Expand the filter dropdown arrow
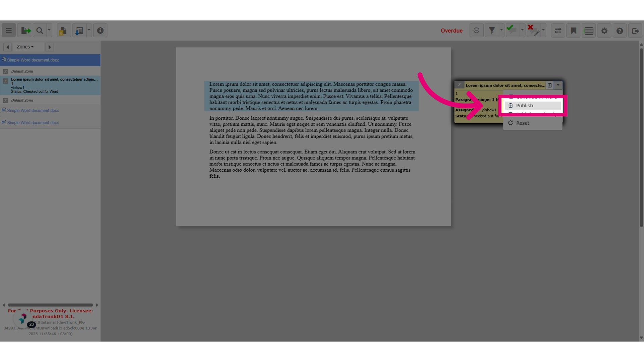The height and width of the screenshot is (362, 644). pos(501,31)
